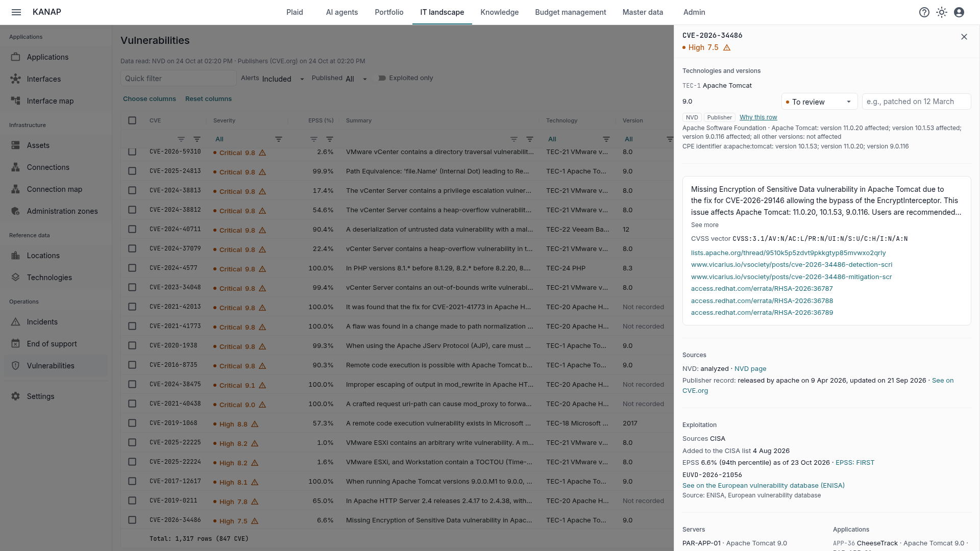Click Reset columns

[x=208, y=99]
